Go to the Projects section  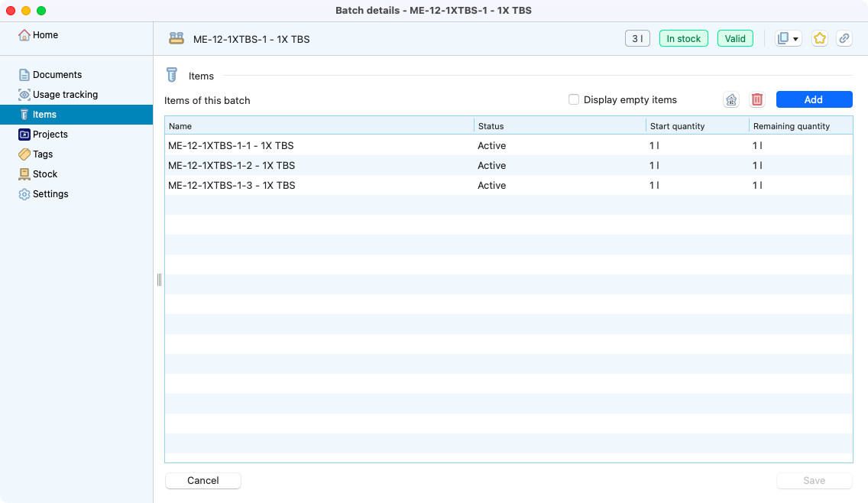click(x=50, y=135)
